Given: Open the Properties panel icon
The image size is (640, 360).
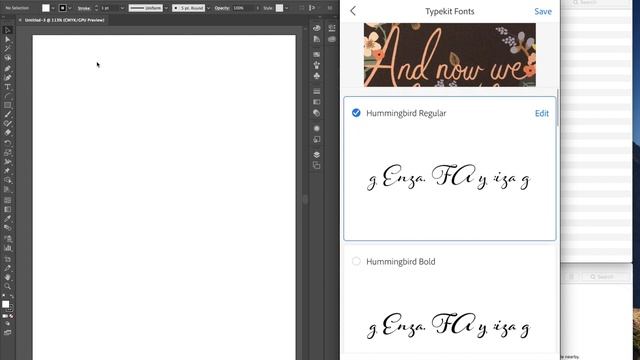Looking at the screenshot, I should coord(332,28).
